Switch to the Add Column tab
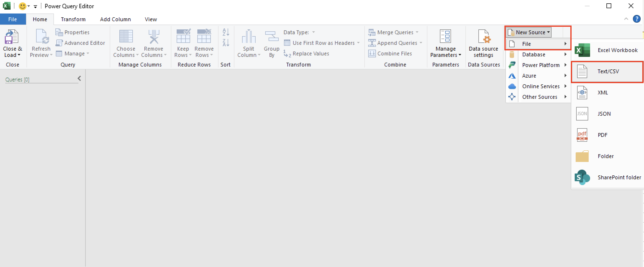 coord(115,19)
